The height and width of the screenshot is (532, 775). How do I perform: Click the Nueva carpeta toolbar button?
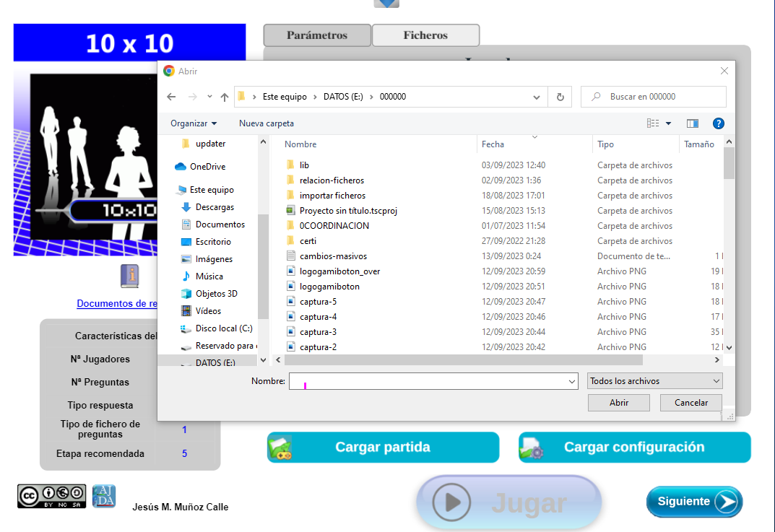pos(267,123)
